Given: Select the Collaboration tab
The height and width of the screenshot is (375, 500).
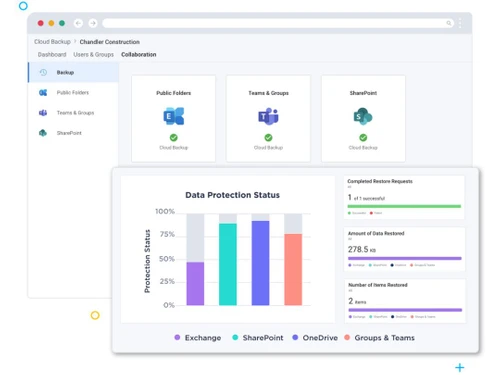Looking at the screenshot, I should coord(139,54).
